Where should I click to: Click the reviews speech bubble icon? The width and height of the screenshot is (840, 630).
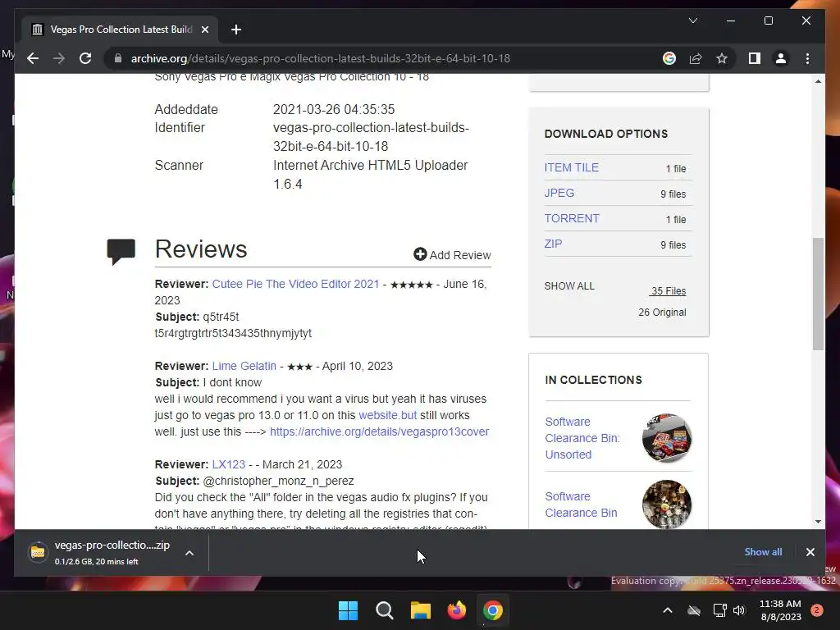[121, 251]
